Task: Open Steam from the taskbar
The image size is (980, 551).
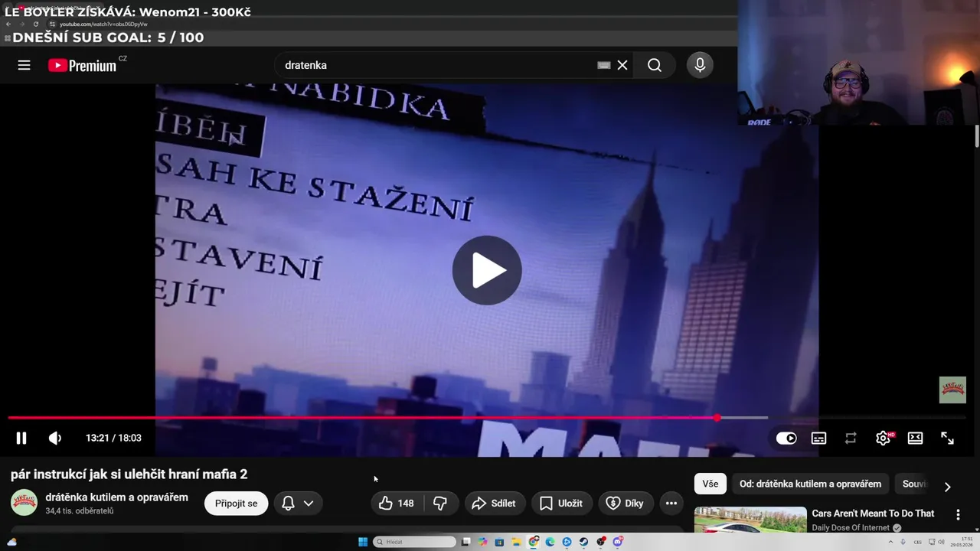Action: coord(583,542)
